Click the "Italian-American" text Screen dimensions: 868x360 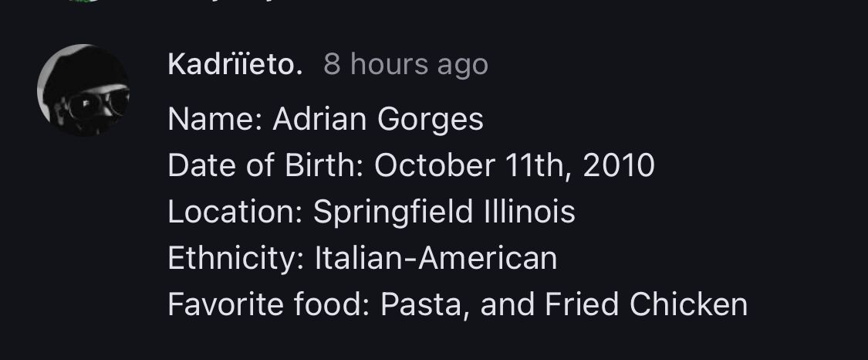[436, 258]
